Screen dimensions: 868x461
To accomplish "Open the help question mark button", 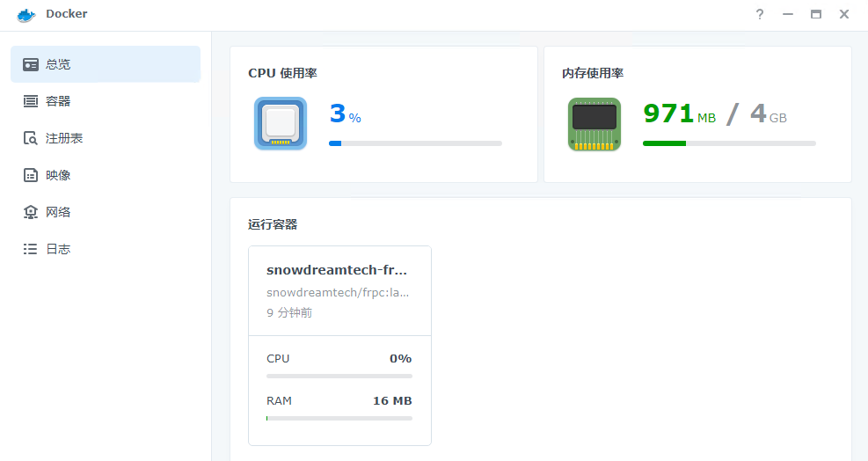I will pyautogui.click(x=760, y=14).
